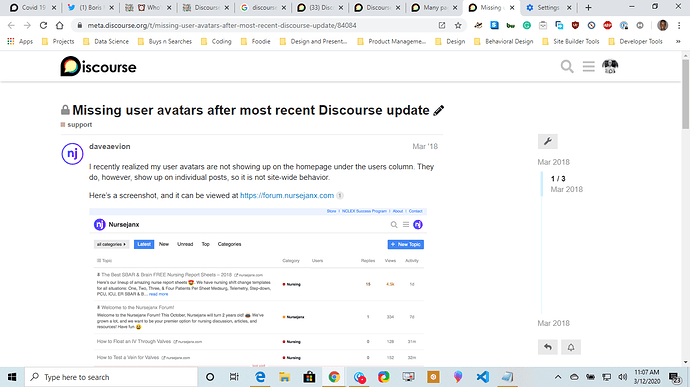Jump to top Mar 2018 timeline date
690x387 pixels.
pos(554,162)
